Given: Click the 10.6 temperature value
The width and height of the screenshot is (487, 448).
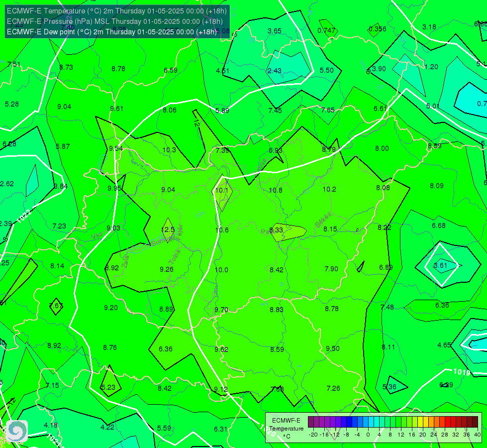Looking at the screenshot, I should pyautogui.click(x=222, y=230).
